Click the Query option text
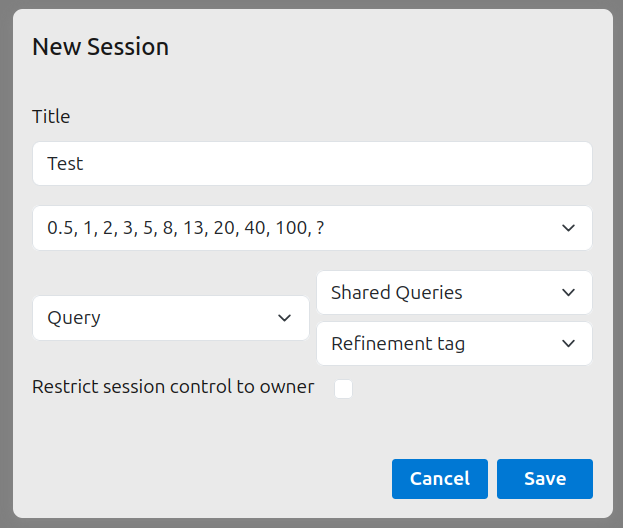Viewport: 623px width, 528px height. click(x=74, y=318)
